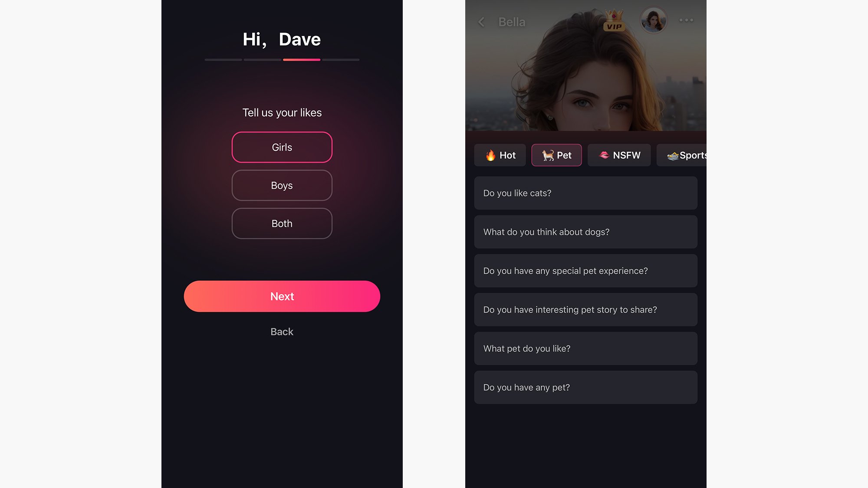Select the Boys preference option
This screenshot has width=868, height=488.
point(281,185)
